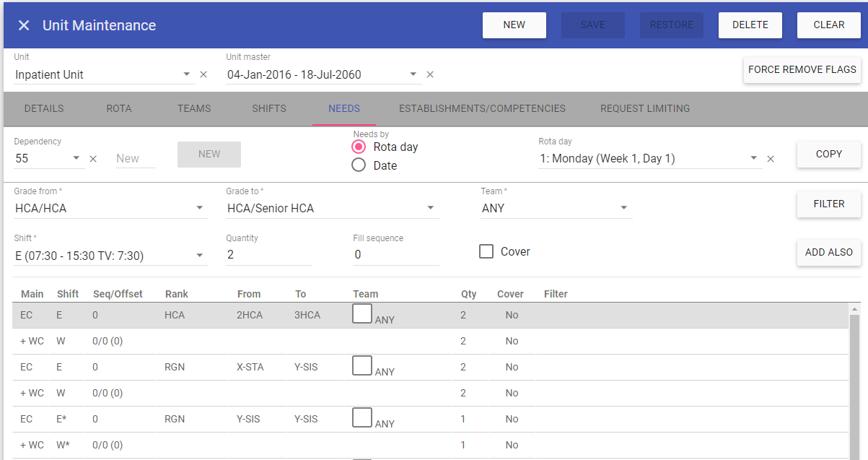
Task: Clear the Unit master date range X icon
Action: coord(430,74)
